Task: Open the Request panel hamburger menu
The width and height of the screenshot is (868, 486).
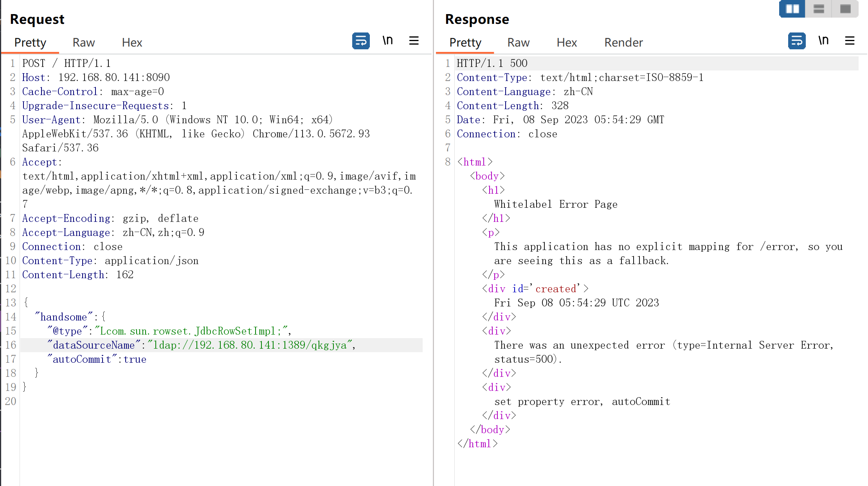Action: click(x=414, y=41)
